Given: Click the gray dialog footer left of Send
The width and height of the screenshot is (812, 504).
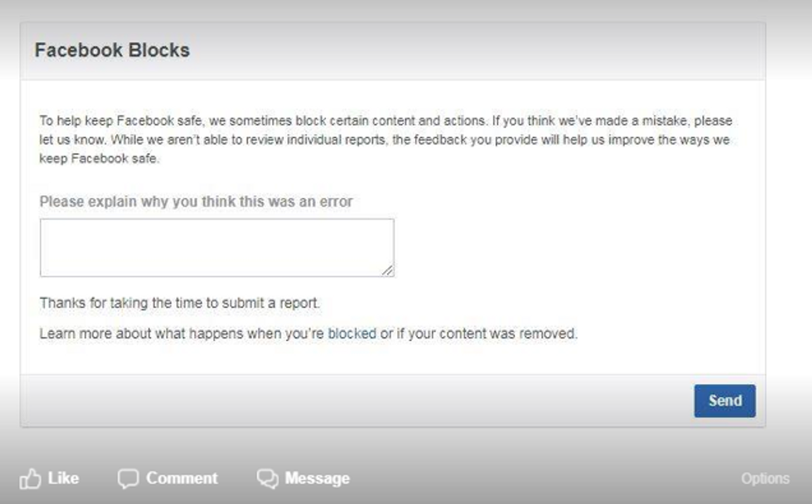Looking at the screenshot, I should (355, 401).
